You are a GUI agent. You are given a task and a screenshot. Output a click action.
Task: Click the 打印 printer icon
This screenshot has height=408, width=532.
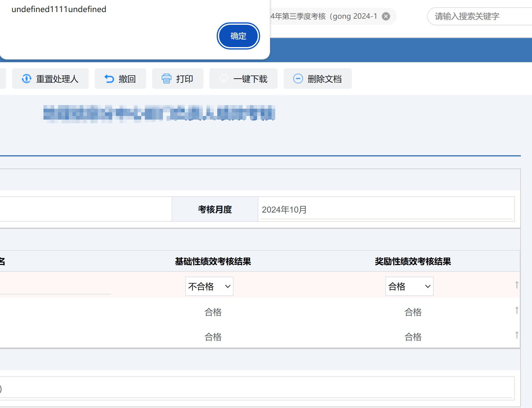pos(166,79)
